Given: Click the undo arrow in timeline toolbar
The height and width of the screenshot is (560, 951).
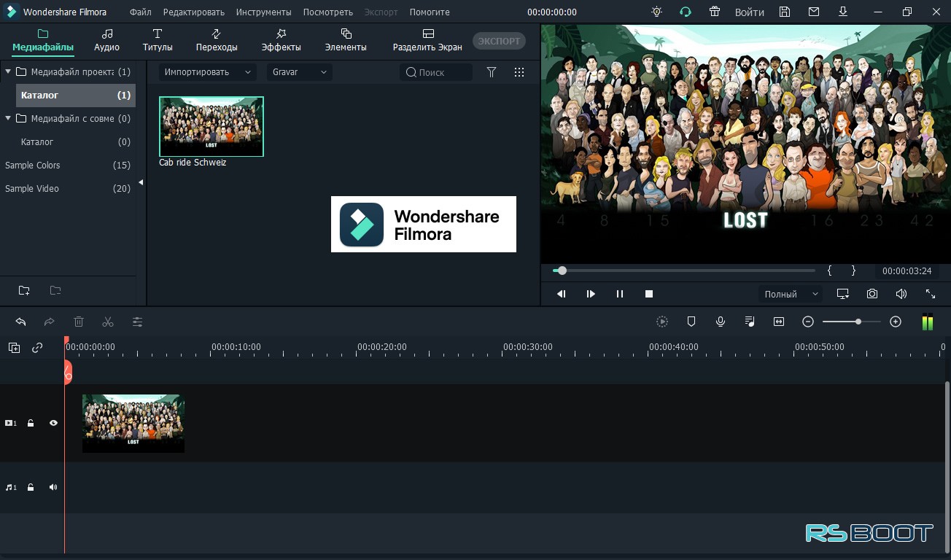Looking at the screenshot, I should tap(20, 322).
